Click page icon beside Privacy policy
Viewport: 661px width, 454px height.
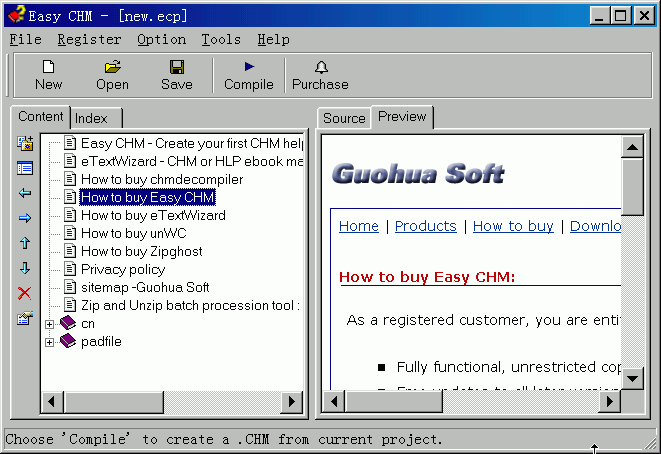point(70,269)
